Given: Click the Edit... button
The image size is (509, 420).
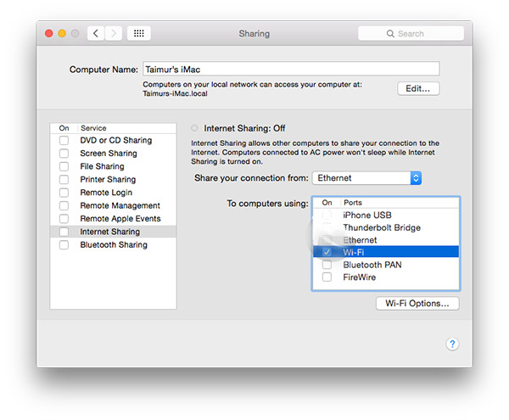Looking at the screenshot, I should (x=418, y=88).
